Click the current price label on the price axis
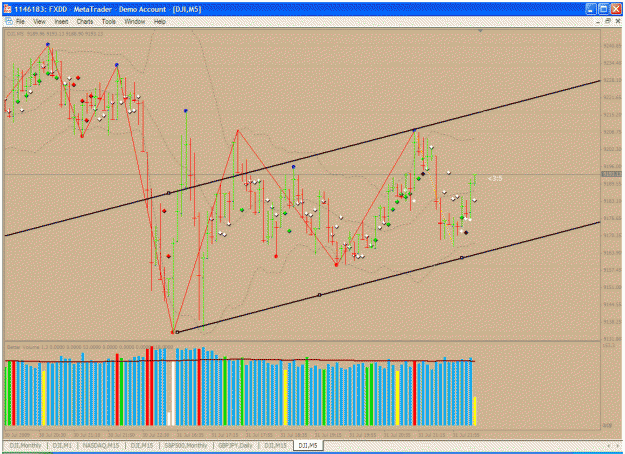This screenshot has height=454, width=625. tap(611, 174)
